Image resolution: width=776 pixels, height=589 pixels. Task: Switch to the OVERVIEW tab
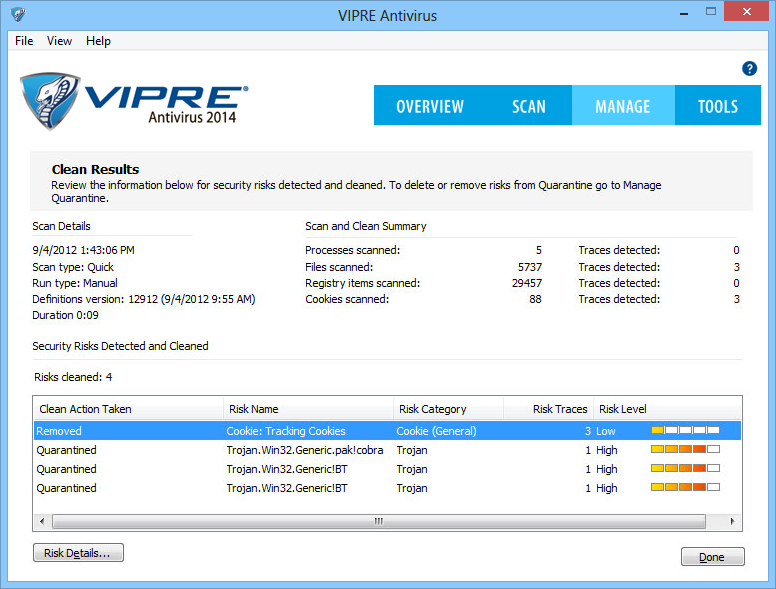point(430,105)
